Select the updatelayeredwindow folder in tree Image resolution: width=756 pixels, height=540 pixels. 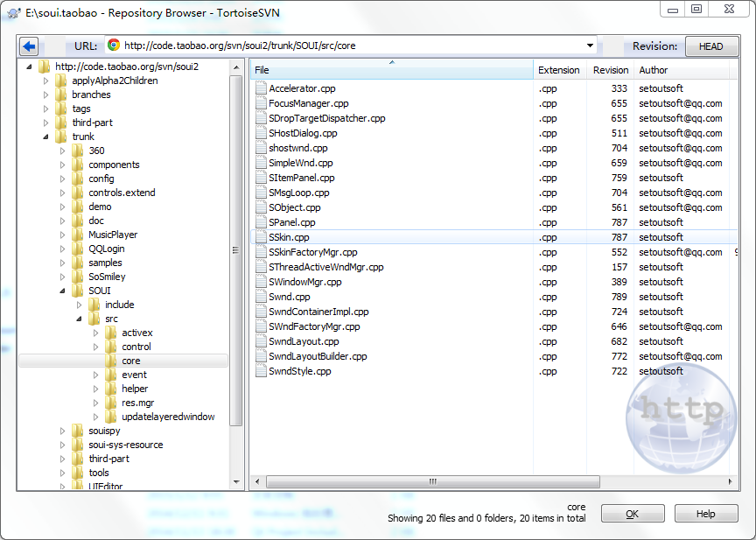[168, 417]
